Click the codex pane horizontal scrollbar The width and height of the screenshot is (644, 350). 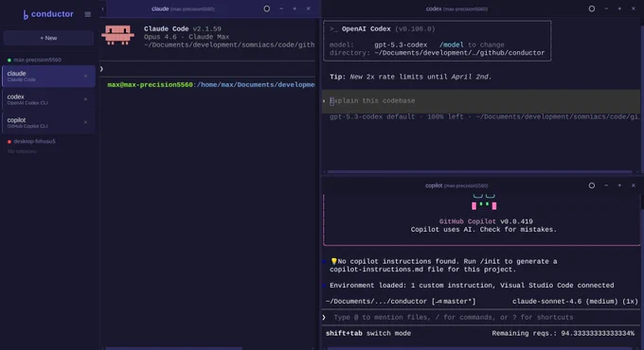[480, 172]
